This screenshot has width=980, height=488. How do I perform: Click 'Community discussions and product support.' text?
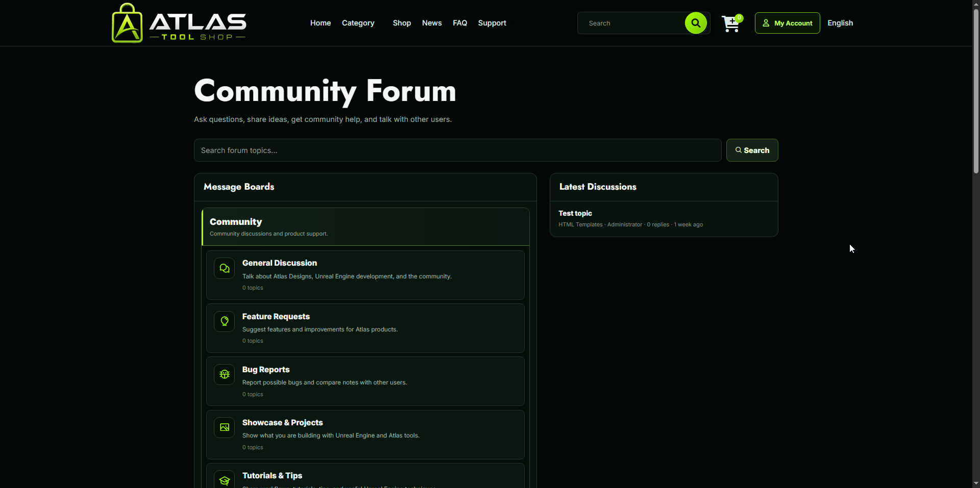pos(269,234)
